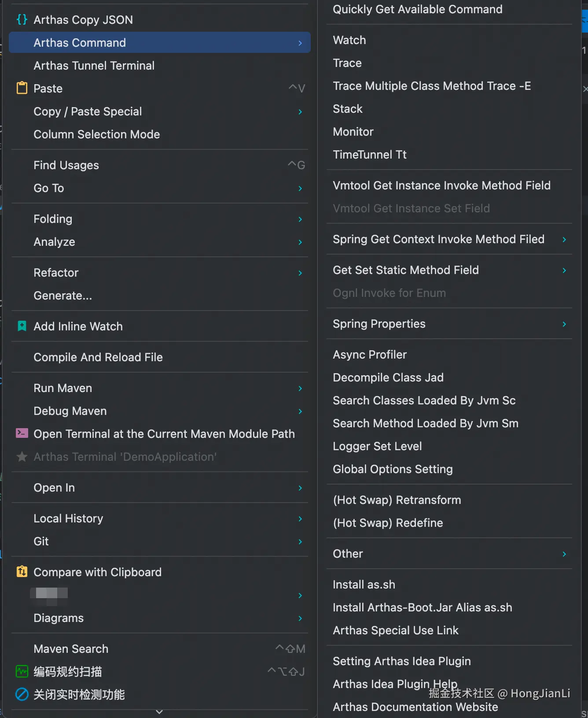This screenshot has width=588, height=718.
Task: Click the curly braces Arthas Copy JSON icon
Action: click(22, 19)
